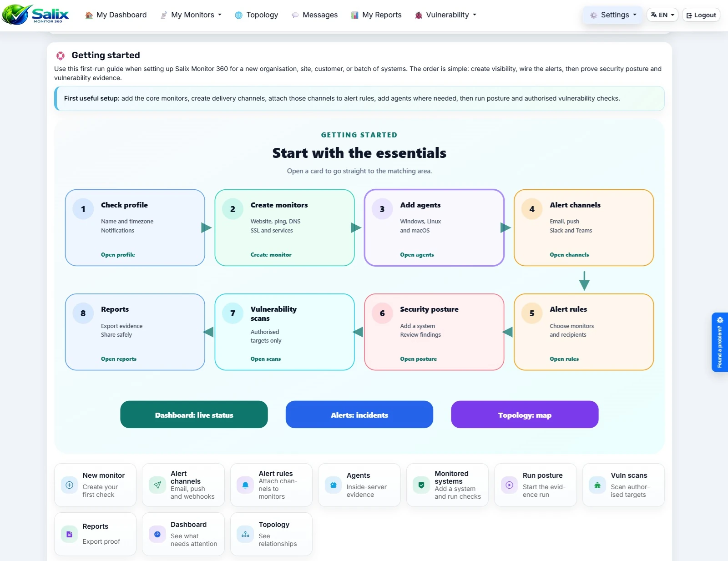The image size is (728, 561).
Task: Click the globe icon beside Topology
Action: [239, 15]
